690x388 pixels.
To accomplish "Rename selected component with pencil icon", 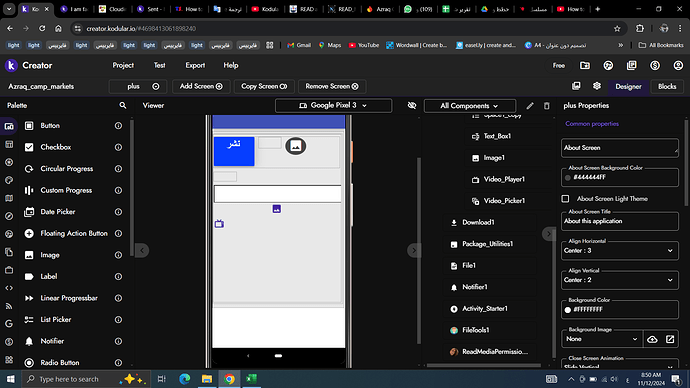I will pos(530,106).
